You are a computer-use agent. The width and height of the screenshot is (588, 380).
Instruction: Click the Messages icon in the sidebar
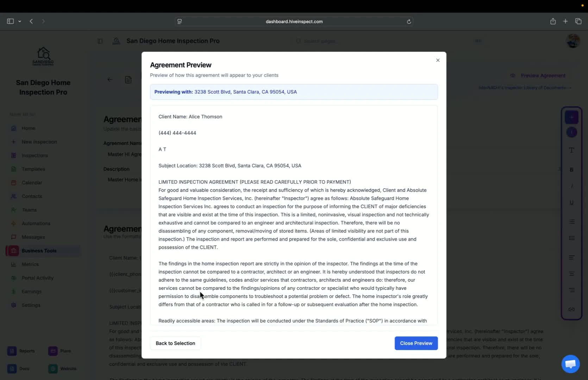14,237
